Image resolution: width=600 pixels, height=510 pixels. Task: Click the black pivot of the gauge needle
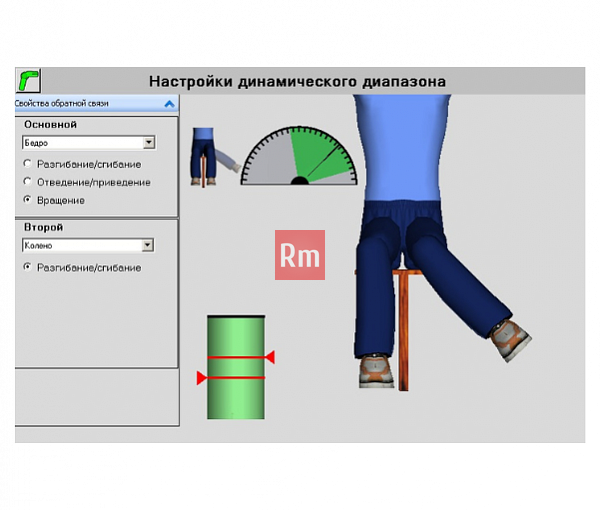[x=300, y=181]
